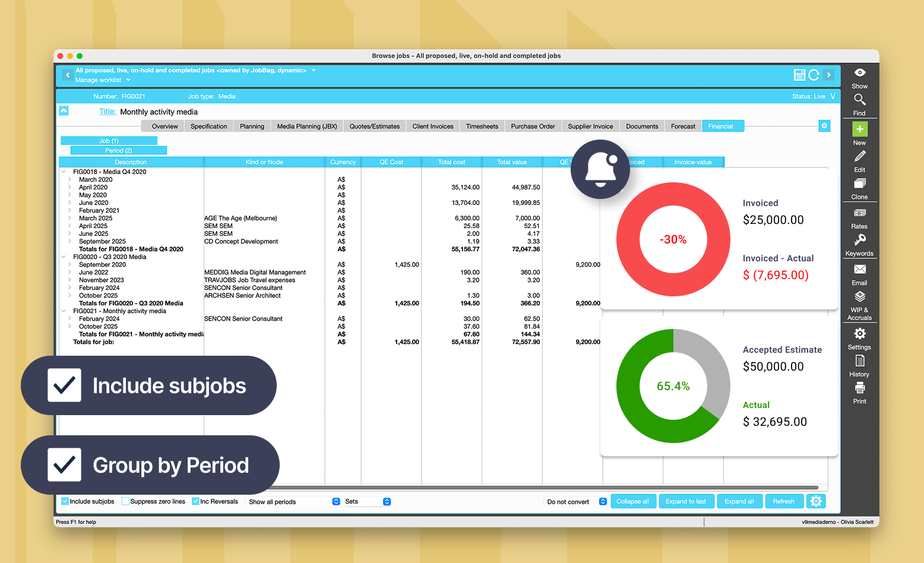Click the gear button next to Refresh

pos(816,501)
